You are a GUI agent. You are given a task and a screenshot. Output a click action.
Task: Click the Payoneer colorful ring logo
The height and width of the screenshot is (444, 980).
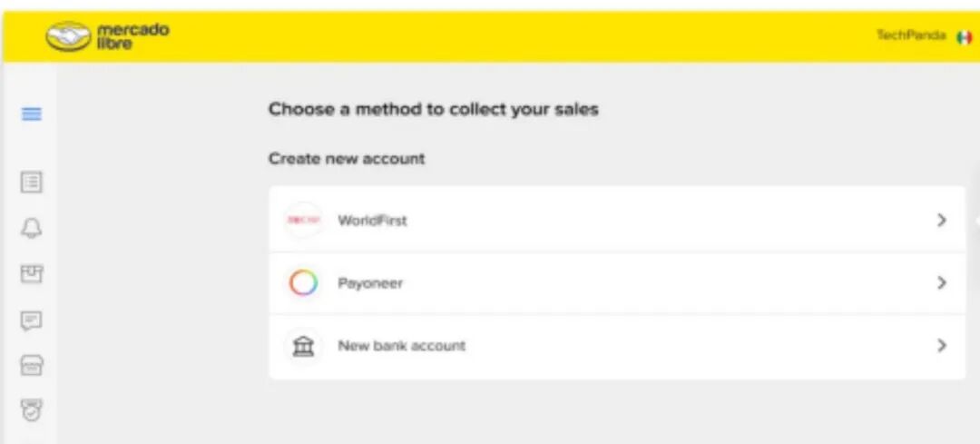click(x=303, y=283)
